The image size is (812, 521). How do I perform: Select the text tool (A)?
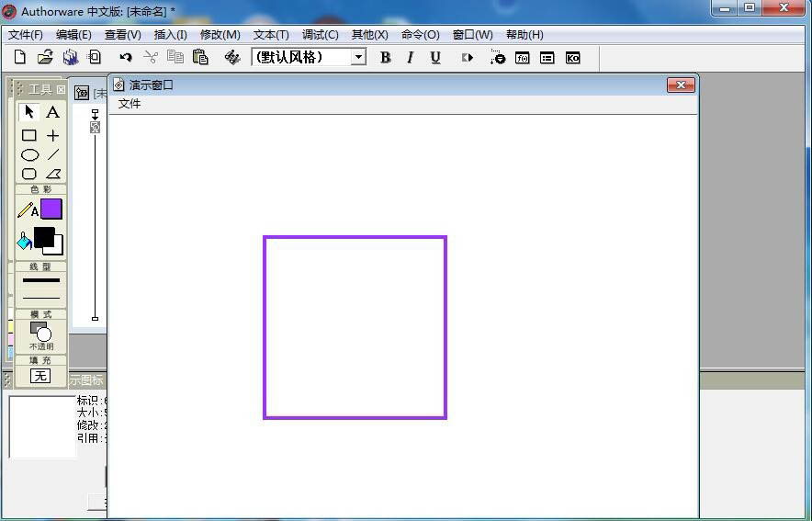[52, 112]
